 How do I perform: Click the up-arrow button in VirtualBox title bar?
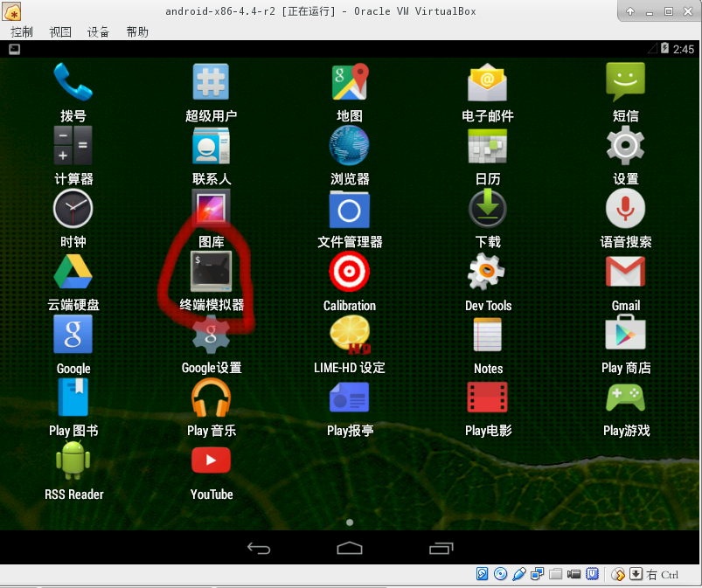[630, 11]
